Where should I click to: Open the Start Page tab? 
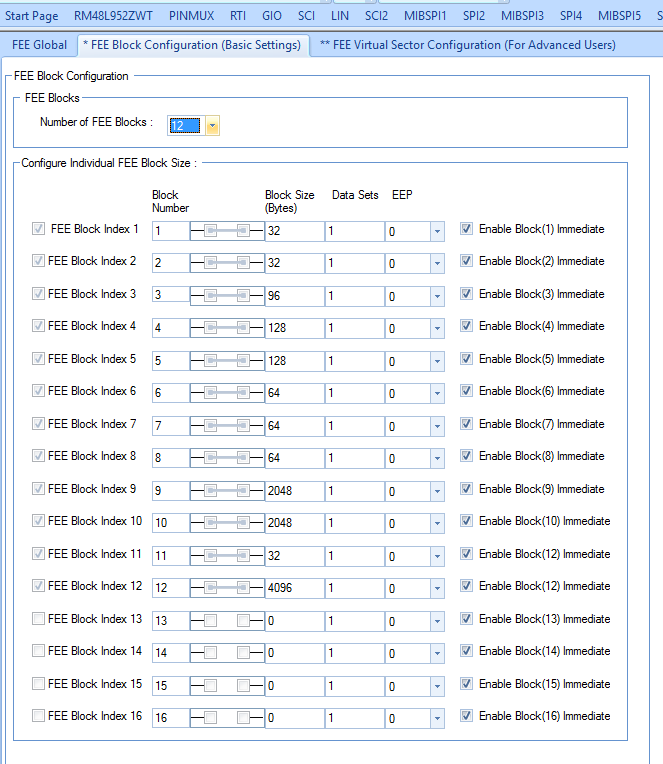32,16
